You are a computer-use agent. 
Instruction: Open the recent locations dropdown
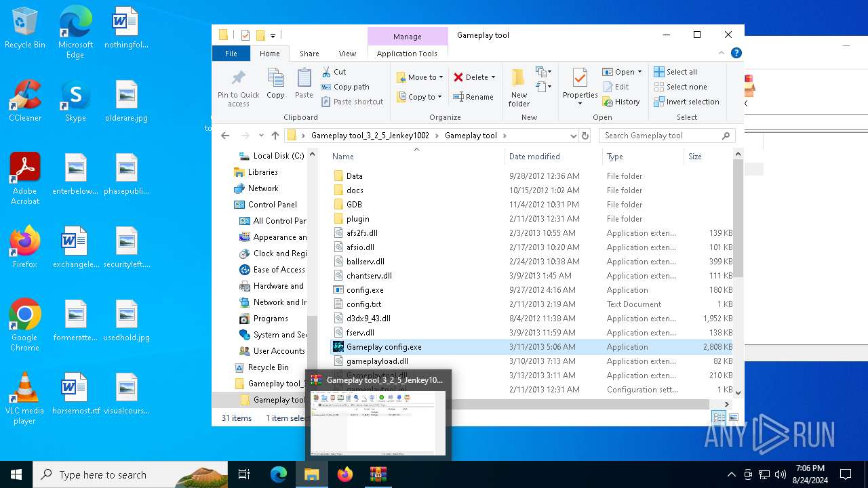(x=260, y=136)
